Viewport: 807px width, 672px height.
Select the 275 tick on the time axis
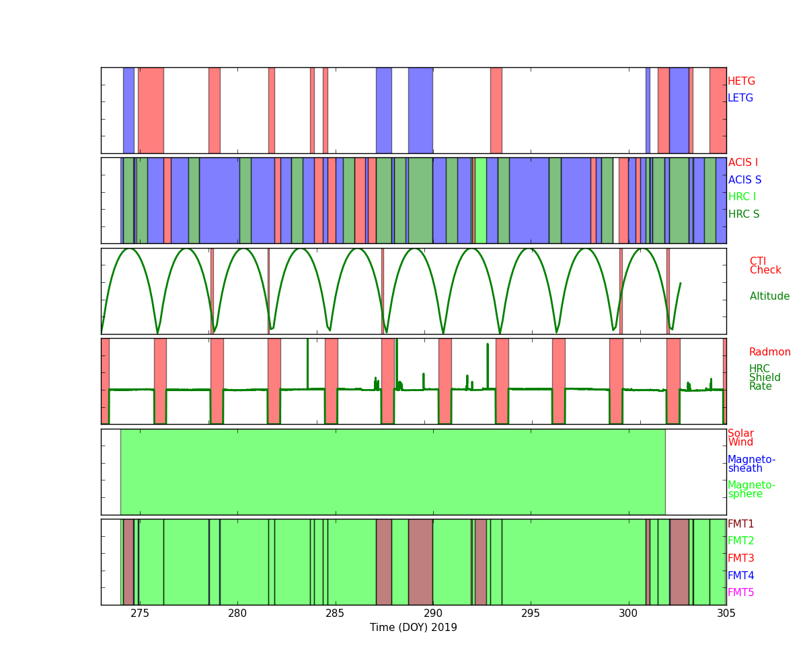coord(140,614)
